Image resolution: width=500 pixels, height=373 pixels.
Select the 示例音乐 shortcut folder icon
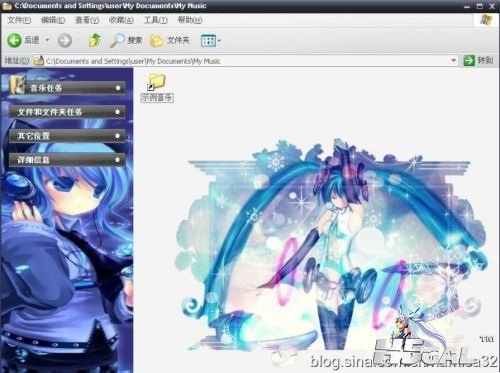[x=156, y=82]
